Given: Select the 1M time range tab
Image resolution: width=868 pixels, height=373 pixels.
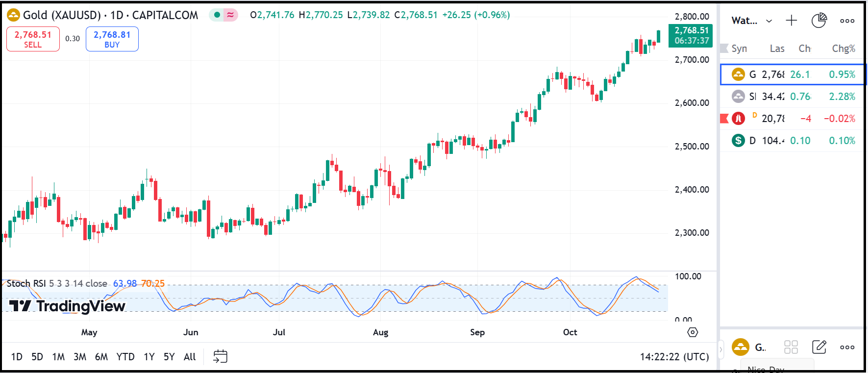Looking at the screenshot, I should click(58, 356).
